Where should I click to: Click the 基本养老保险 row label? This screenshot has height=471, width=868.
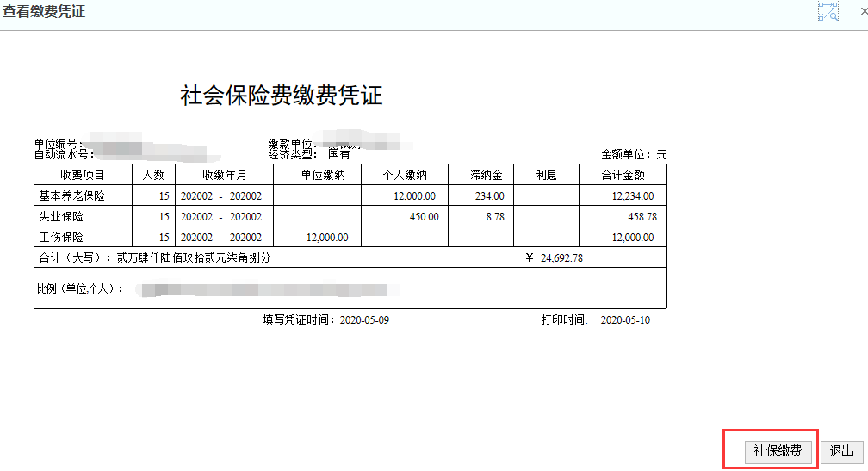tap(71, 196)
